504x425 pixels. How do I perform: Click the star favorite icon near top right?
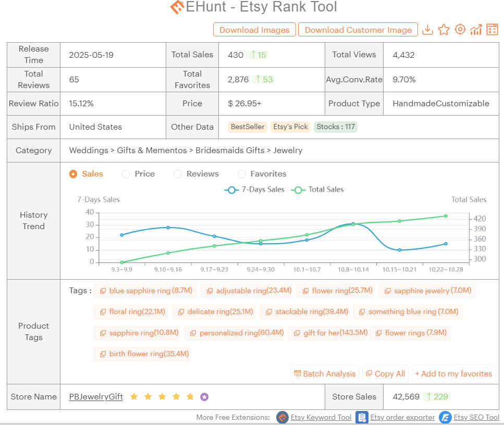(444, 29)
